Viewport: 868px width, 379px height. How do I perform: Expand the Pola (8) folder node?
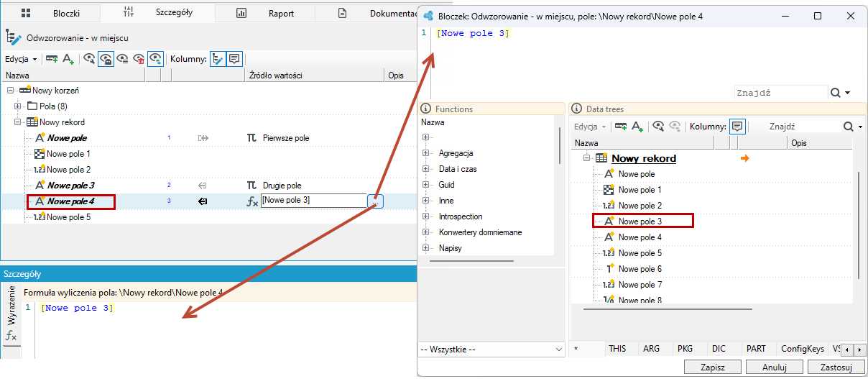click(x=18, y=106)
